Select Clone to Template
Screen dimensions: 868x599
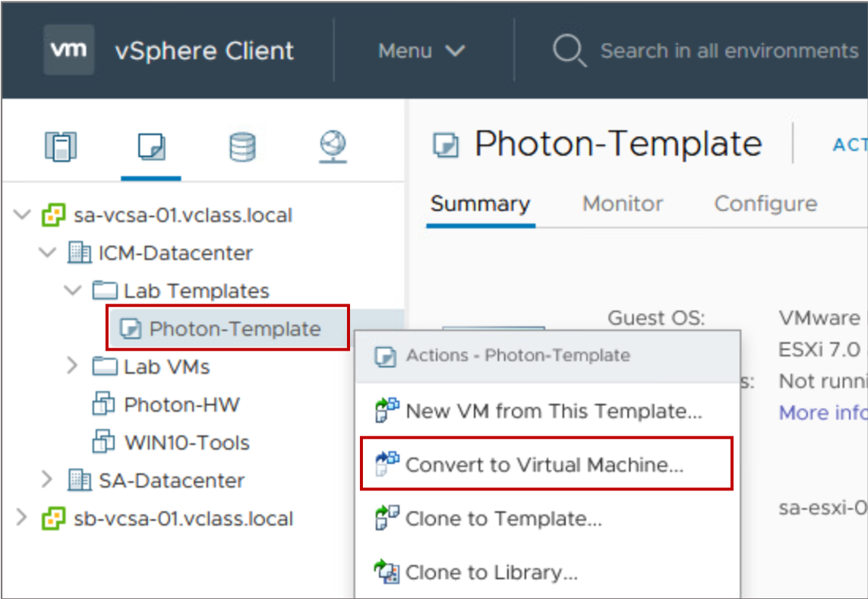[548, 519]
